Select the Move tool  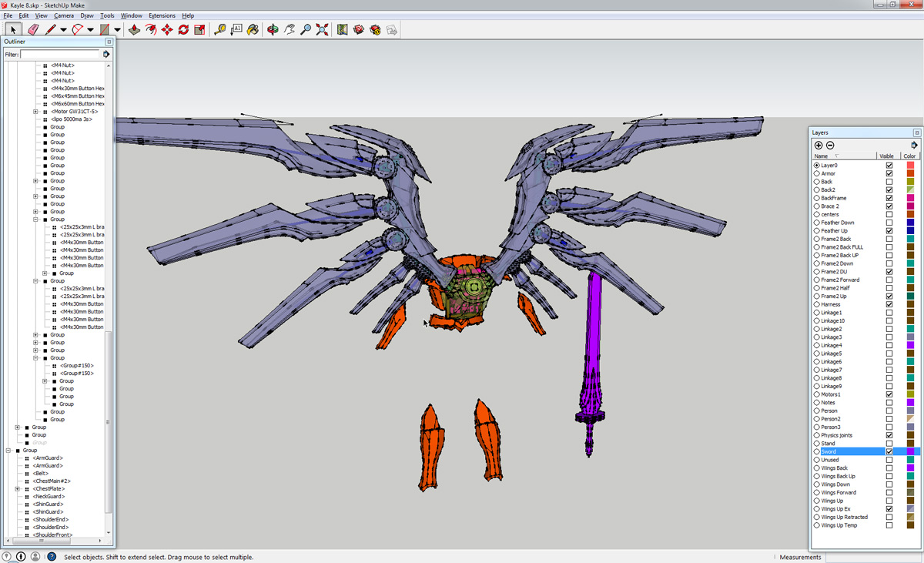[167, 30]
